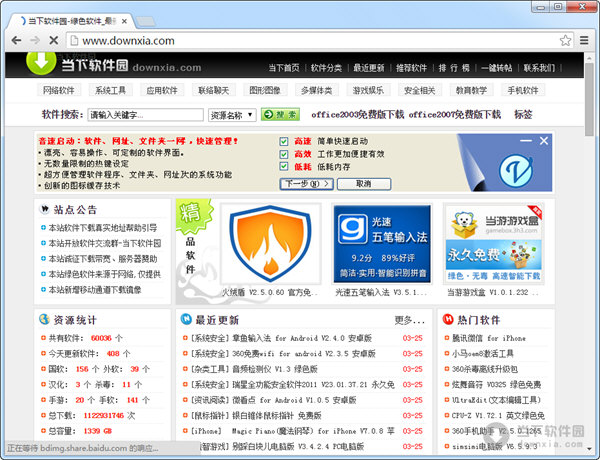Open the office2003免费版下载 link
The height and width of the screenshot is (460, 600).
[357, 114]
